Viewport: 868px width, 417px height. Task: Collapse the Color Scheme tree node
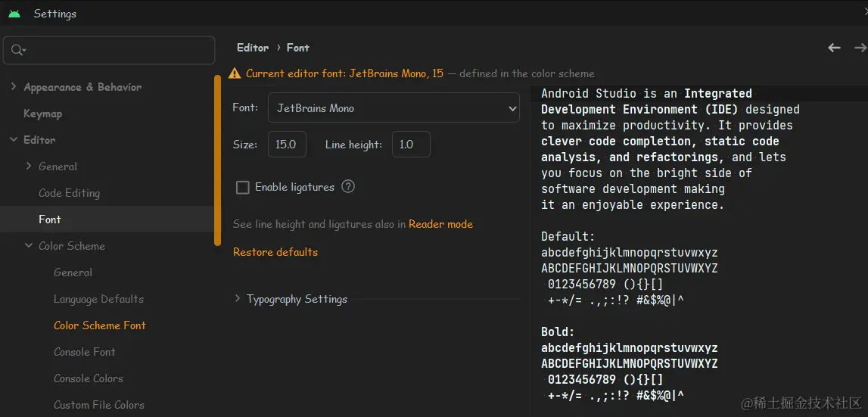(x=29, y=246)
